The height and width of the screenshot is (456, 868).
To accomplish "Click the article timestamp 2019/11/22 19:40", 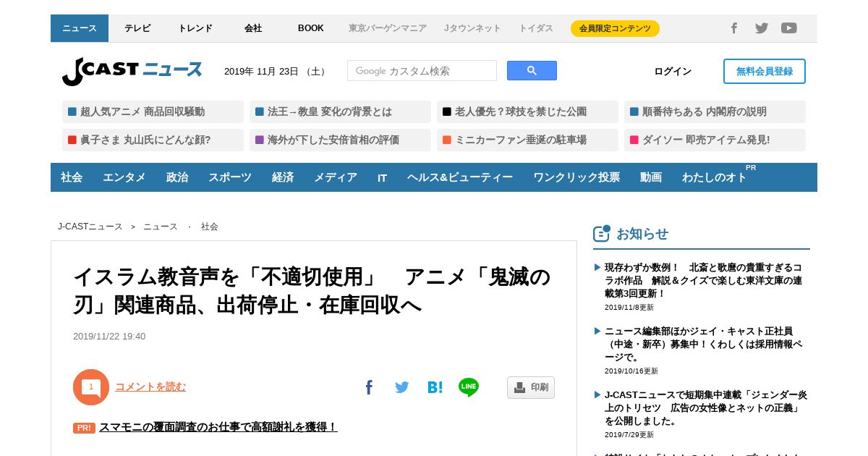I will (109, 337).
